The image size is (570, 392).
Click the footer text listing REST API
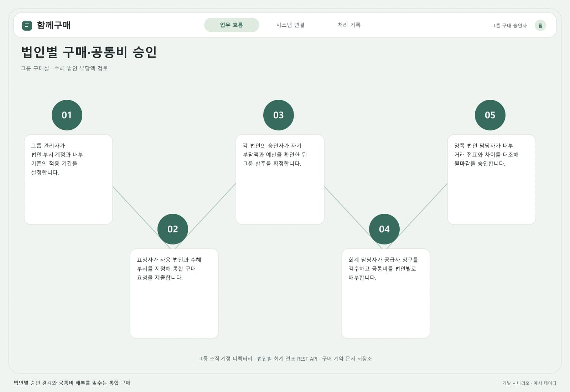tap(285, 359)
